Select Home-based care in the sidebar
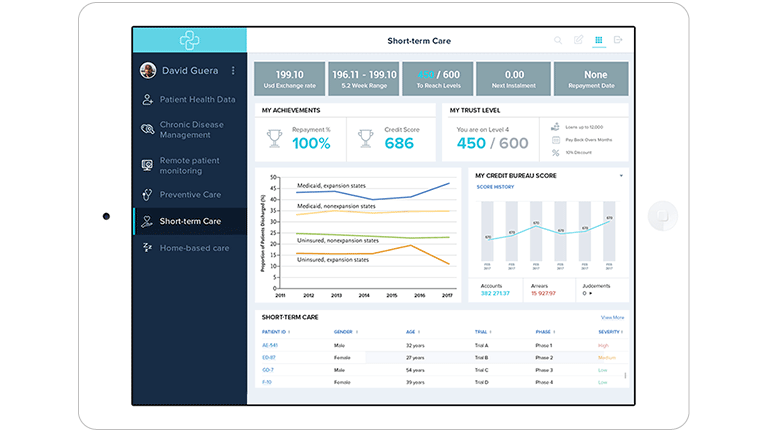Image resolution: width=768 pixels, height=432 pixels. click(x=194, y=247)
